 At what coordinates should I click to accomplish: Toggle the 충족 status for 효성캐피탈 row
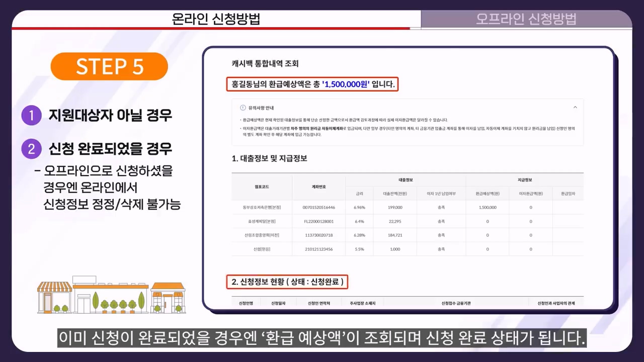pos(441,221)
